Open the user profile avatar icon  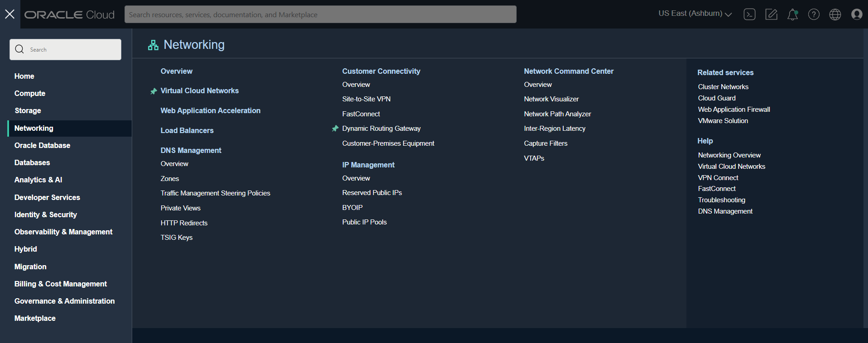coord(857,14)
